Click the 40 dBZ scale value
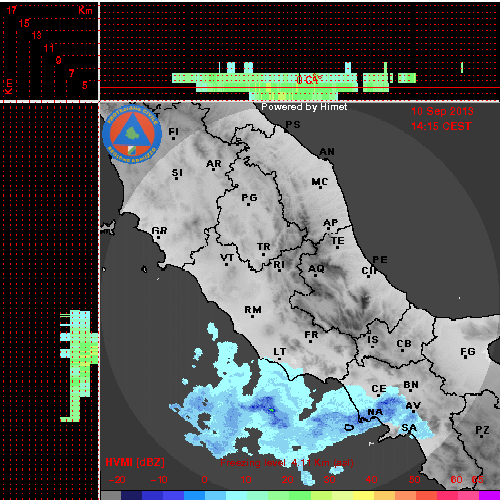The width and height of the screenshot is (500, 500). [371, 480]
